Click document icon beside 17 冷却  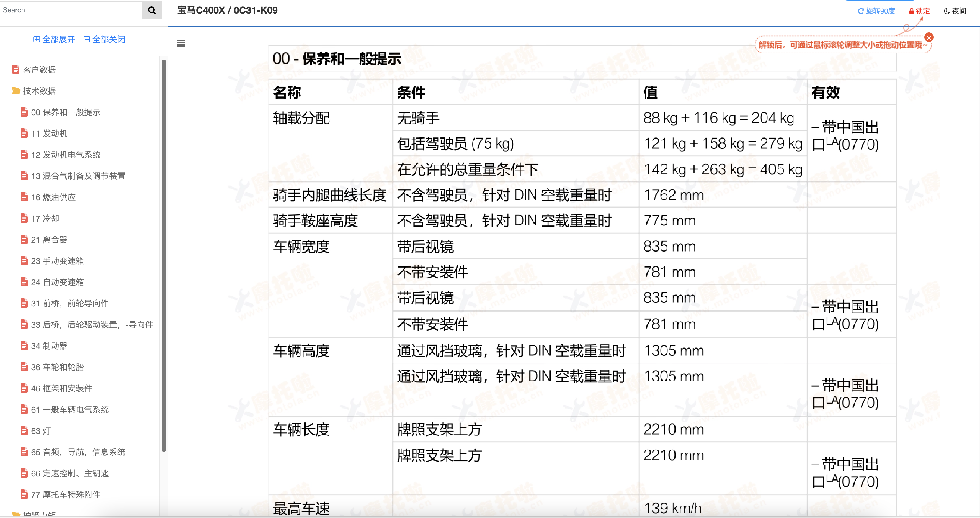coord(24,219)
